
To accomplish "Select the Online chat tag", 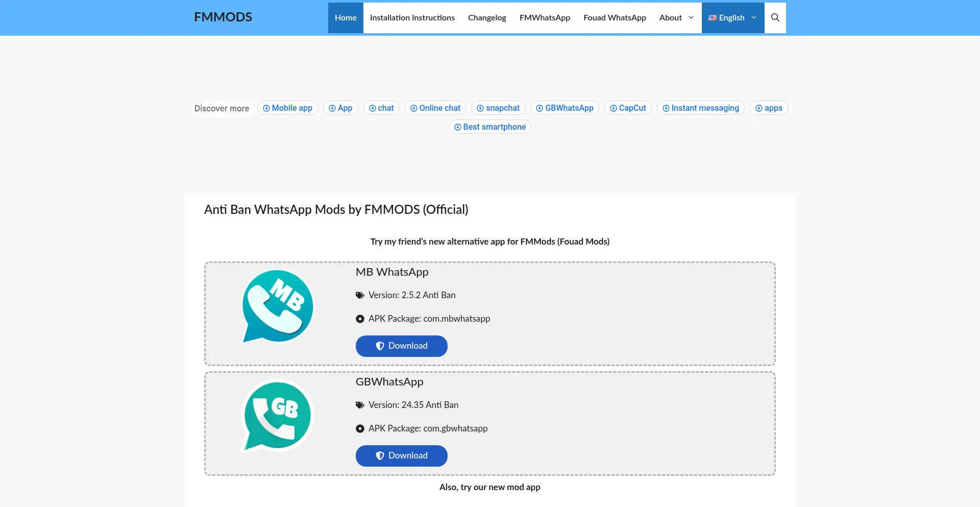I will coord(435,108).
